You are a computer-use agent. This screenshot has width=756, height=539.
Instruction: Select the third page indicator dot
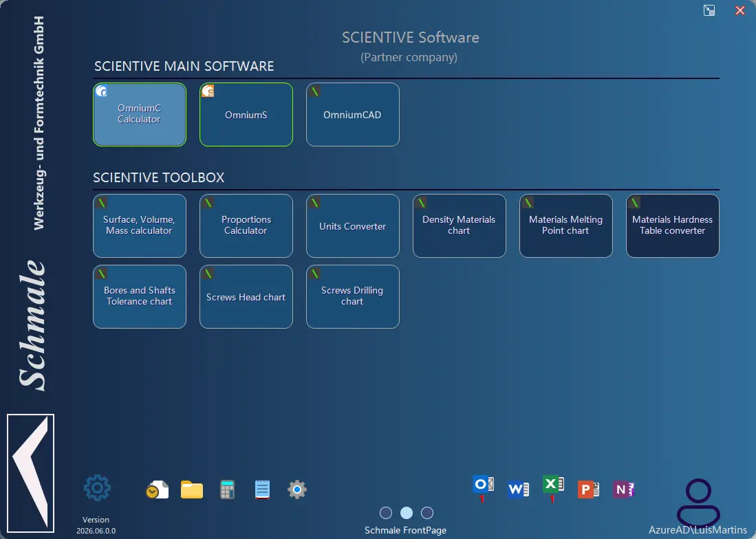click(427, 513)
